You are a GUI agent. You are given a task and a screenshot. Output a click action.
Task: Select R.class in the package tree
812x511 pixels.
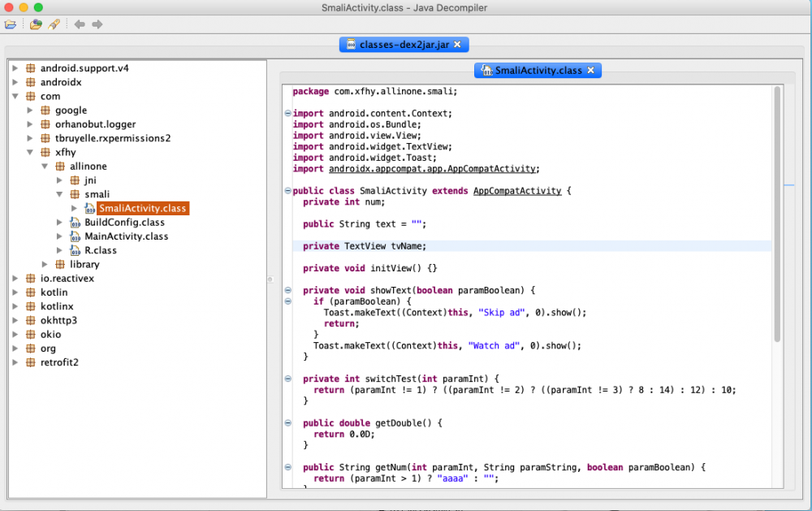101,250
